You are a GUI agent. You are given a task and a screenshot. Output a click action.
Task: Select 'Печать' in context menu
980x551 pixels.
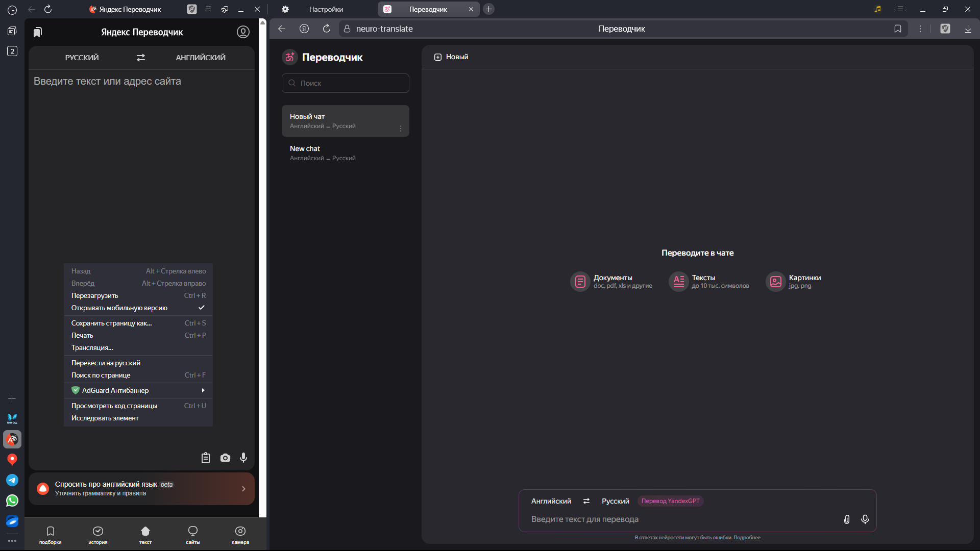[138, 335]
